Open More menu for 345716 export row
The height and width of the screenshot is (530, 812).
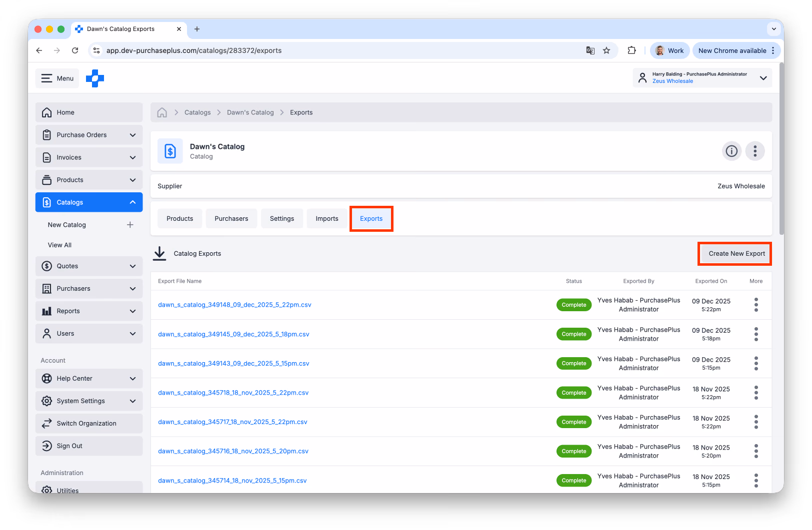[756, 451]
